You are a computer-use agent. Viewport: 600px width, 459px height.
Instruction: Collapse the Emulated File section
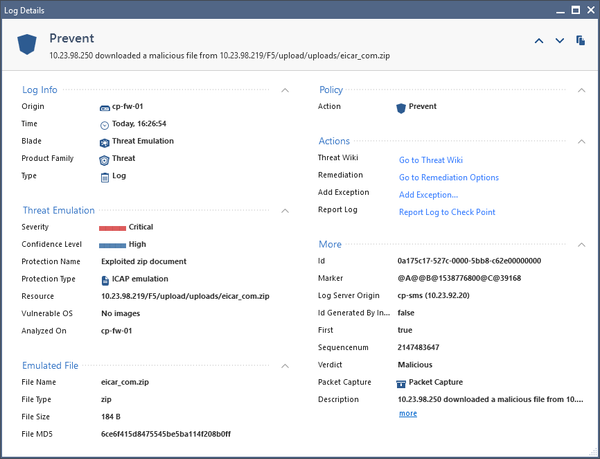[285, 366]
